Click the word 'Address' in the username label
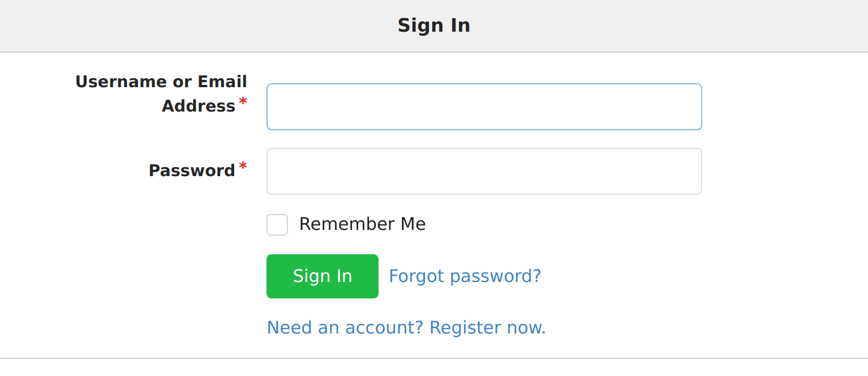This screenshot has width=868, height=376. click(199, 106)
